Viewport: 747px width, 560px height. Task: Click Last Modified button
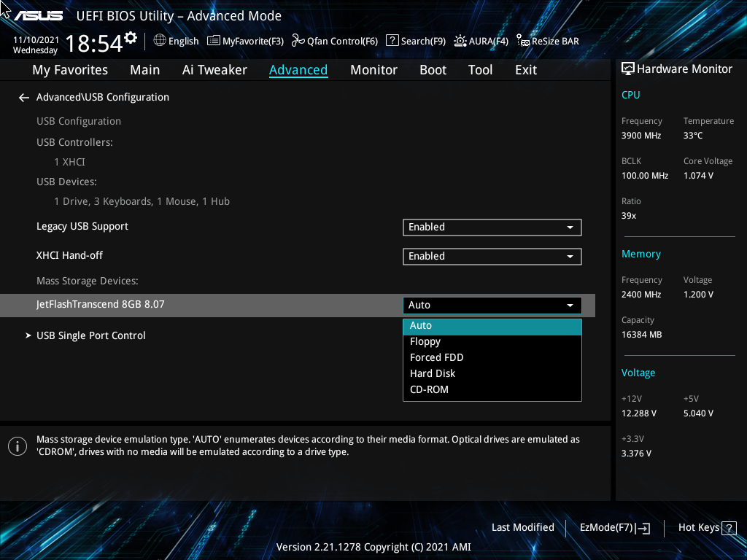pos(522,528)
